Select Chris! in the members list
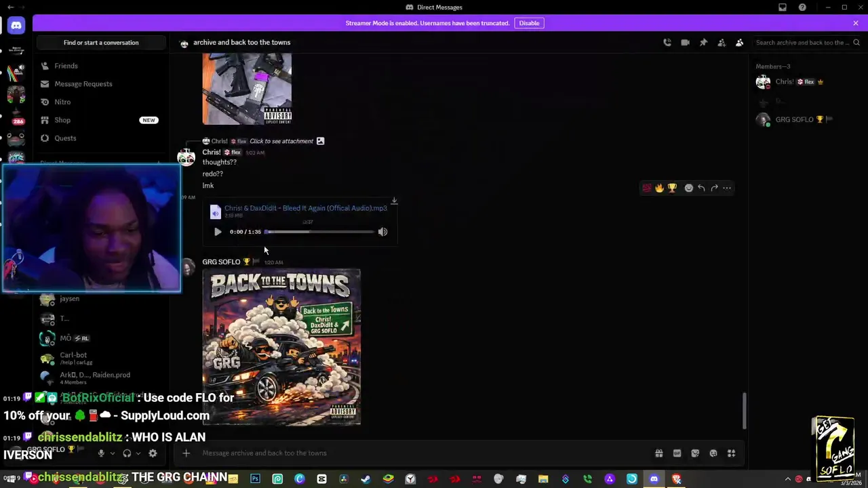Screen dimensions: 868x488 (x=807, y=82)
